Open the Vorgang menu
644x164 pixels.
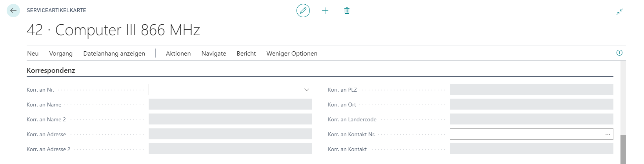pos(61,54)
